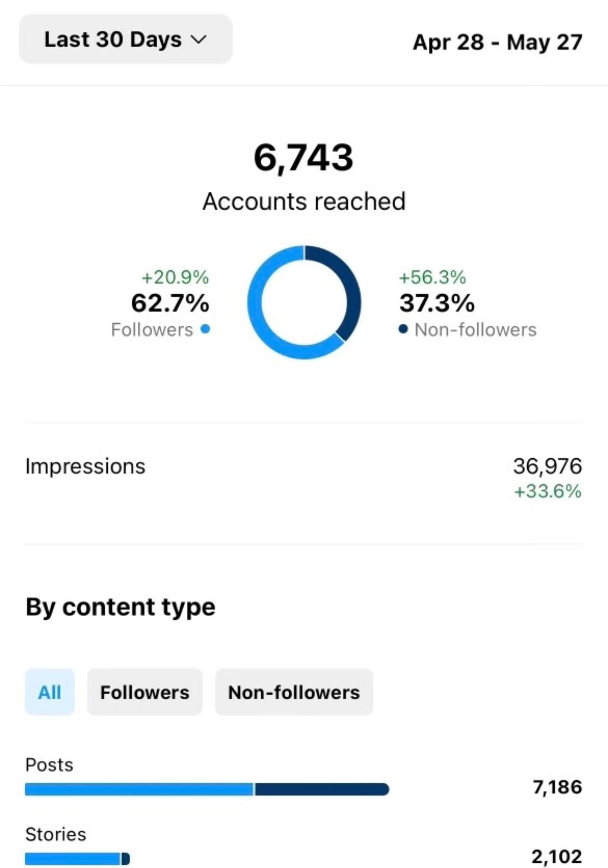Expand the date range chevron
The width and height of the screenshot is (608, 868).
(x=198, y=40)
